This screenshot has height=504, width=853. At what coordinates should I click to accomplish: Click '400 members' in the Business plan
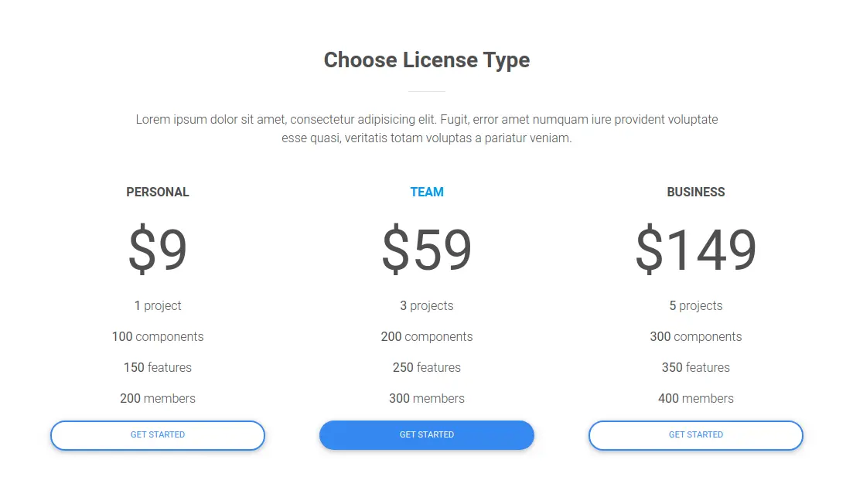click(695, 399)
